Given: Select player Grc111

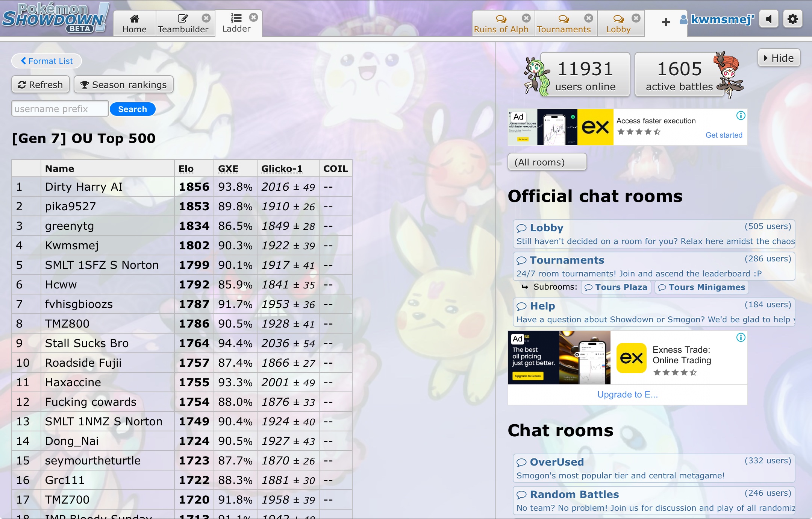Looking at the screenshot, I should point(65,480).
